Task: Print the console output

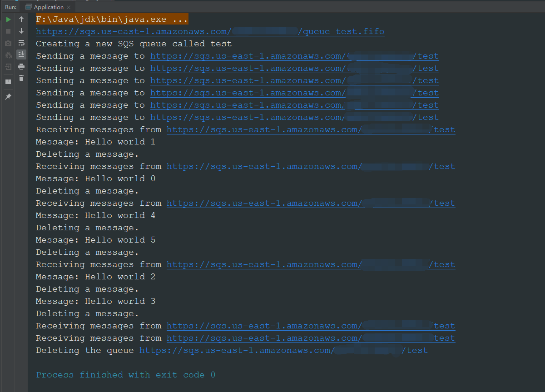Action: point(21,67)
